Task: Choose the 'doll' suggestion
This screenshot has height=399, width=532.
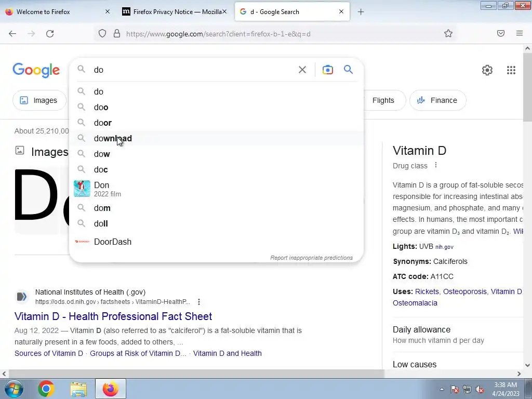Action: [216, 223]
